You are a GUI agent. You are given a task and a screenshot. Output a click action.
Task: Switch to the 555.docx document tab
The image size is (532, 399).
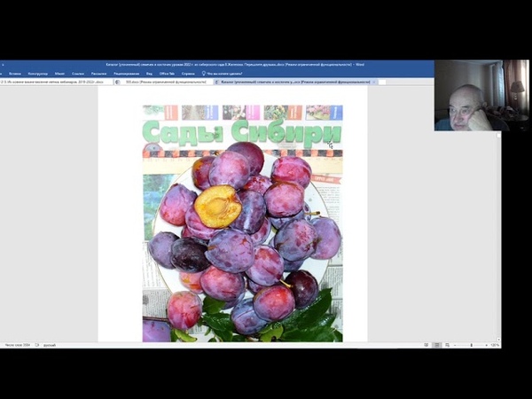pos(164,82)
